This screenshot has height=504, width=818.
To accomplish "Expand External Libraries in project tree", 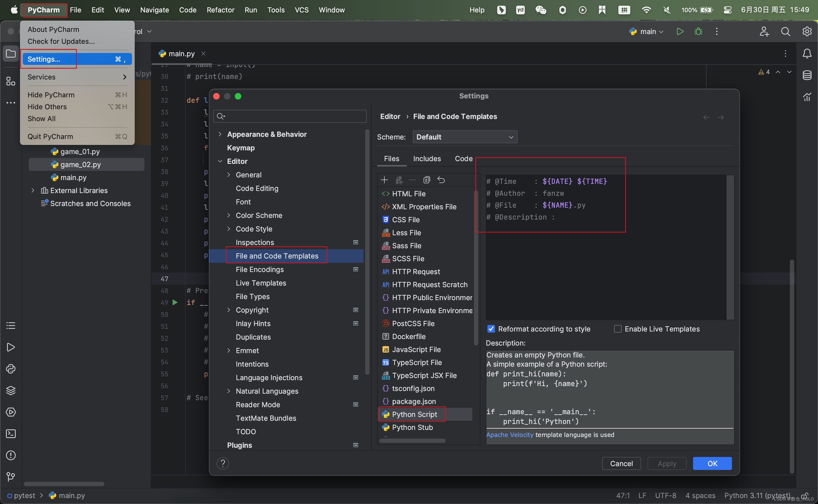I will pyautogui.click(x=33, y=190).
